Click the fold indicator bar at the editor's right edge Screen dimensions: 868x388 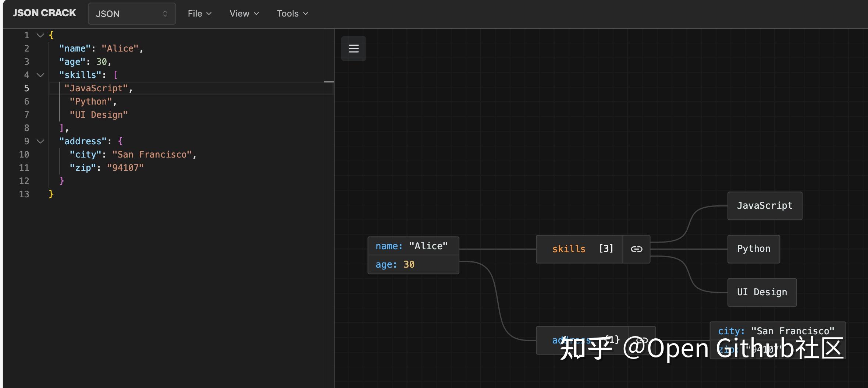(x=330, y=82)
